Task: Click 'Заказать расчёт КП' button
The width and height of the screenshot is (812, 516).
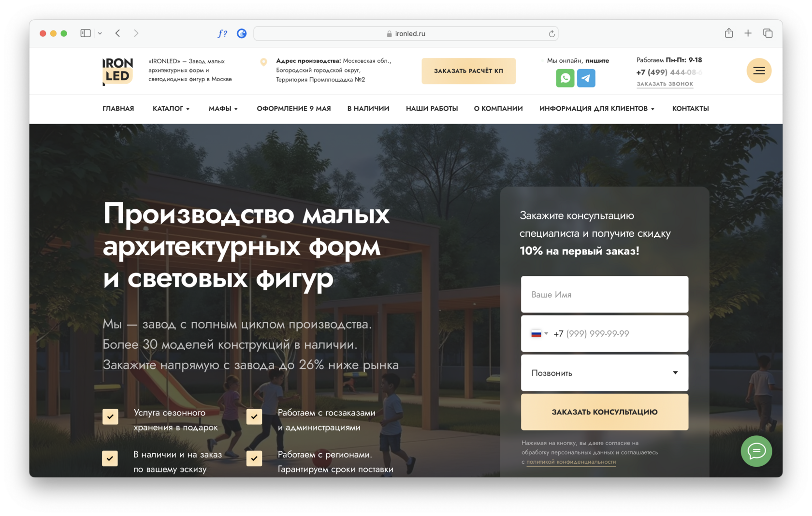Action: [x=469, y=71]
